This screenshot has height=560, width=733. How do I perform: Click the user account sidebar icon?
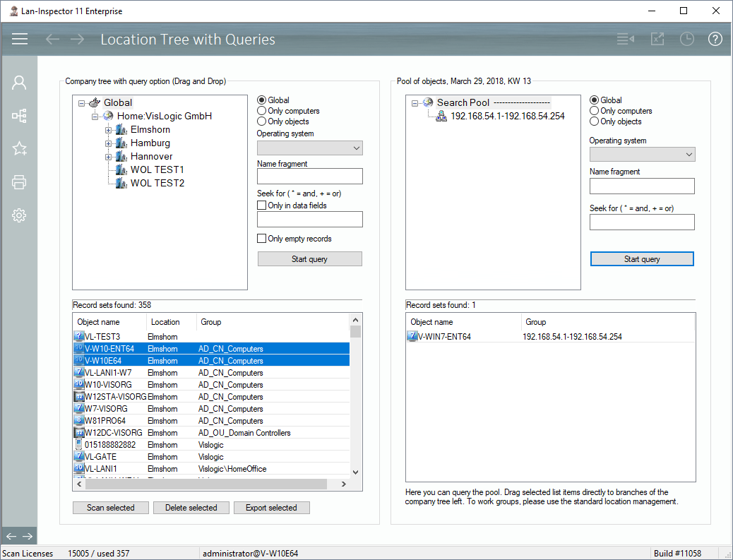click(19, 83)
